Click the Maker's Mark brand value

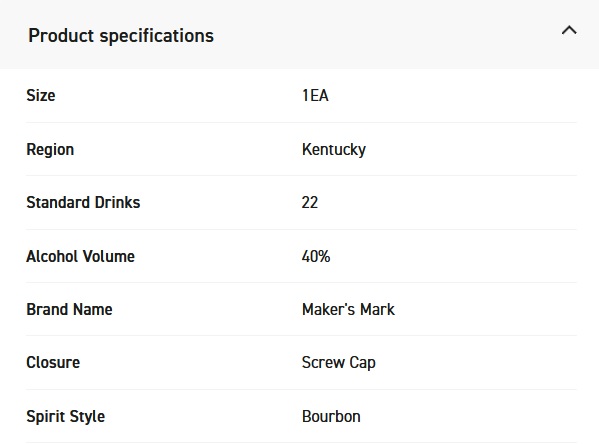click(x=348, y=309)
